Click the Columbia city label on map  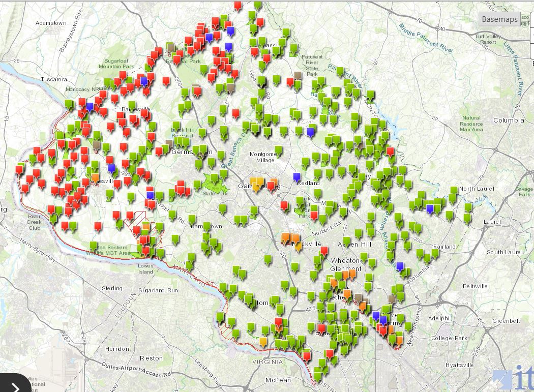pyautogui.click(x=508, y=120)
